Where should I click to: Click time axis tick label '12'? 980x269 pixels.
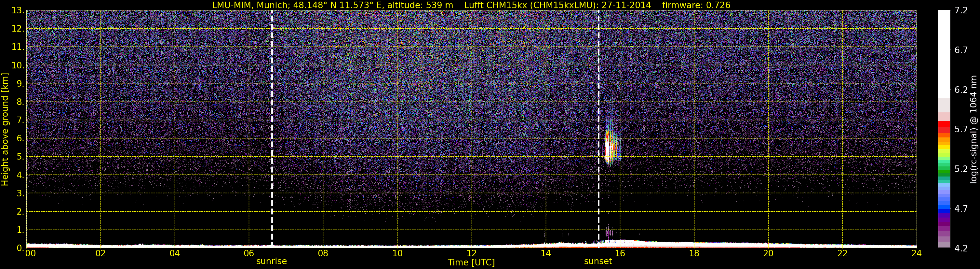point(471,253)
